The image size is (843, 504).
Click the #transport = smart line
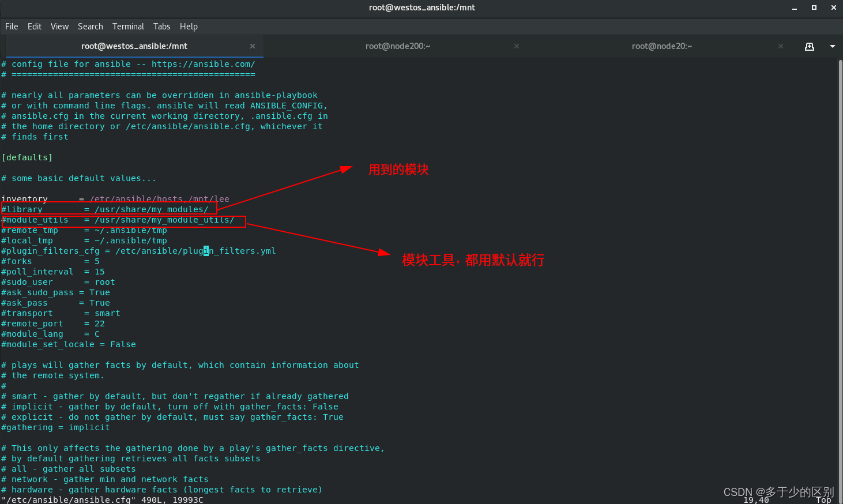pos(61,313)
